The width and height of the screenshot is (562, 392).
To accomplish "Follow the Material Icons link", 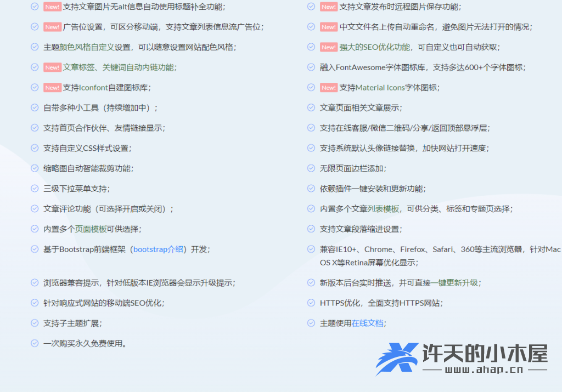I will 380,88.
